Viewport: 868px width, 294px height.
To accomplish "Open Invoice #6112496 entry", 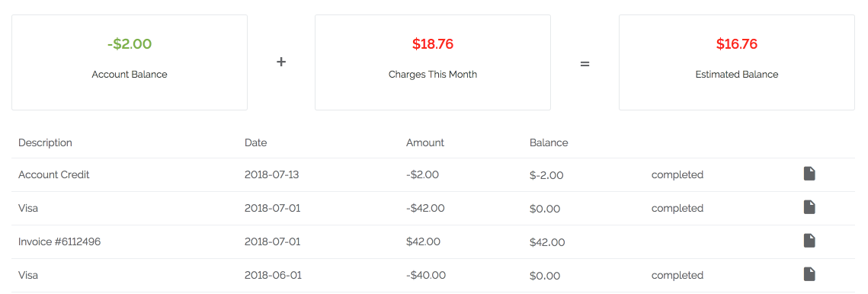I will coord(59,242).
